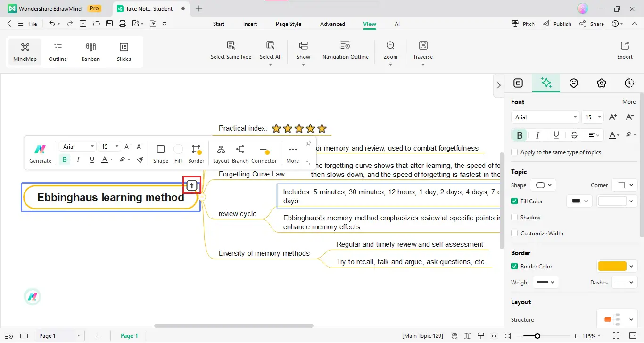Toggle Strikethrough in the right panel
The image size is (644, 343).
pyautogui.click(x=574, y=135)
